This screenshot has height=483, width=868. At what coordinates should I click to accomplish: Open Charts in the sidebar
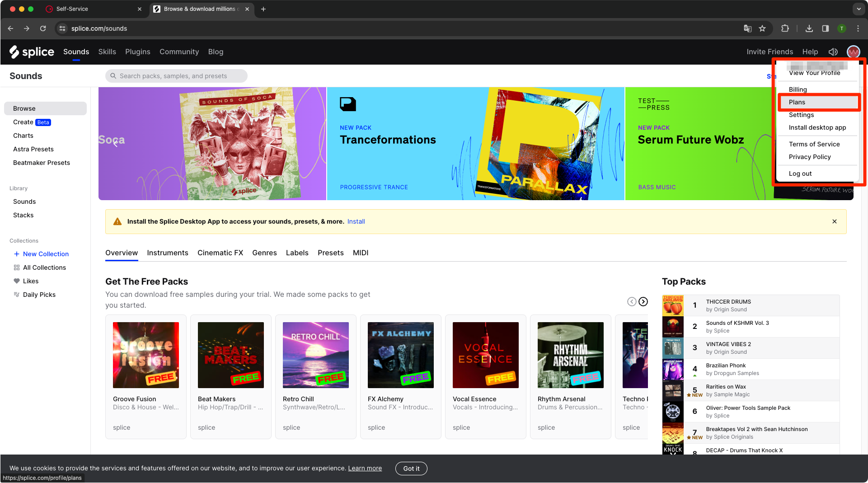(23, 136)
